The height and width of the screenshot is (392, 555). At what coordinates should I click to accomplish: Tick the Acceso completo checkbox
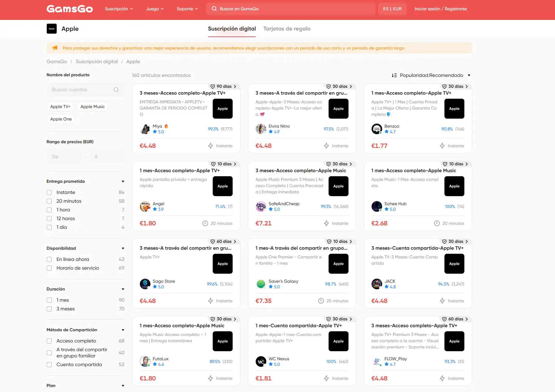click(x=49, y=341)
